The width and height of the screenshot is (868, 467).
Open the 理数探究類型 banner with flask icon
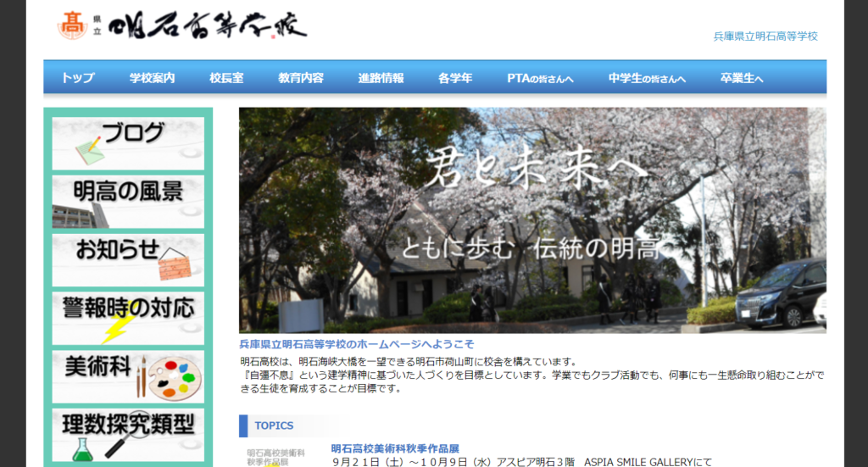click(x=128, y=436)
